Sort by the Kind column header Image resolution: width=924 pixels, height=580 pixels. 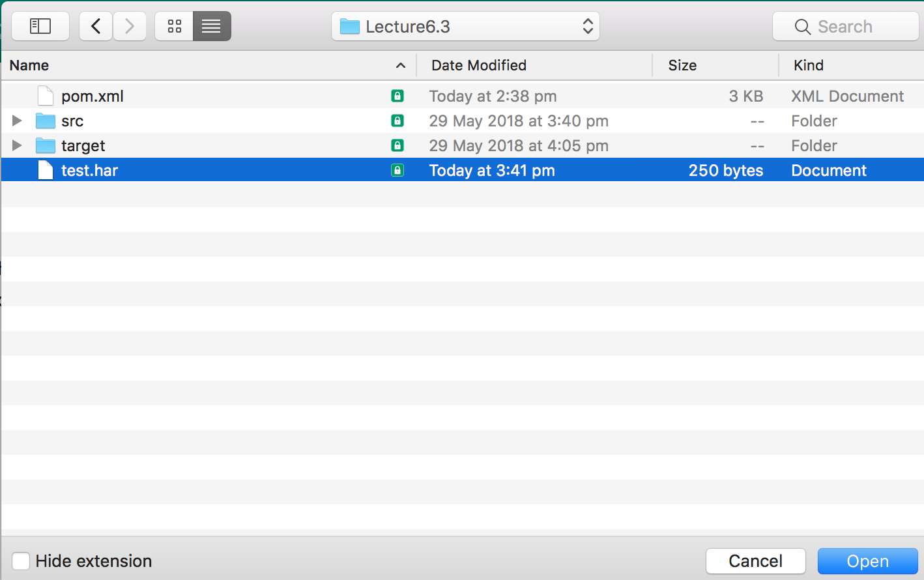coord(809,65)
